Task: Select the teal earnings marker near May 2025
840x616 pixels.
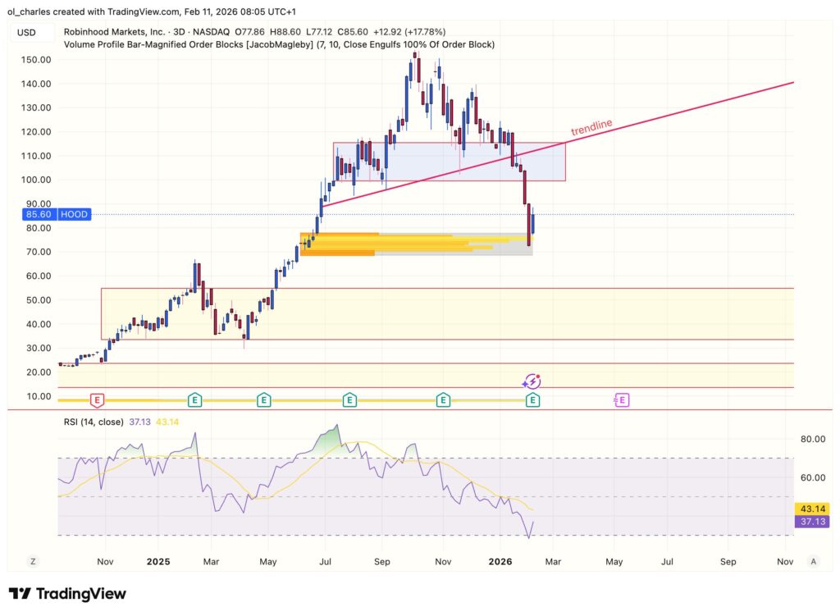Action: pos(263,400)
